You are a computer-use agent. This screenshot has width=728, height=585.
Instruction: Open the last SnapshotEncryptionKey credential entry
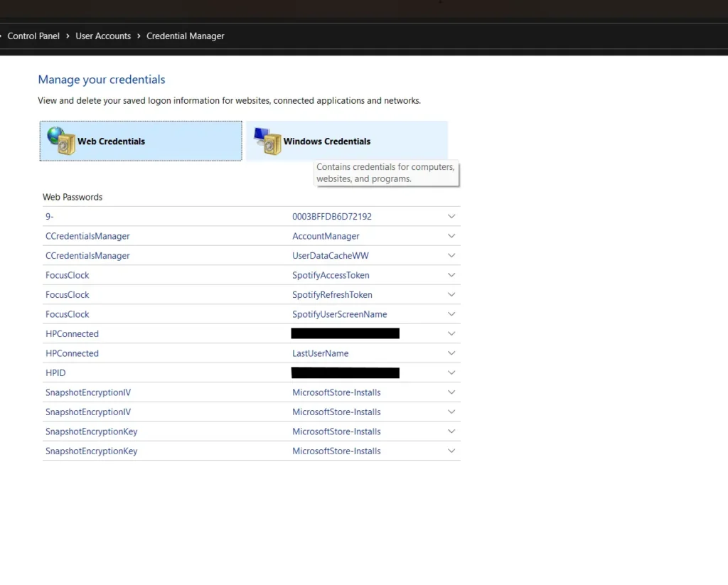91,451
